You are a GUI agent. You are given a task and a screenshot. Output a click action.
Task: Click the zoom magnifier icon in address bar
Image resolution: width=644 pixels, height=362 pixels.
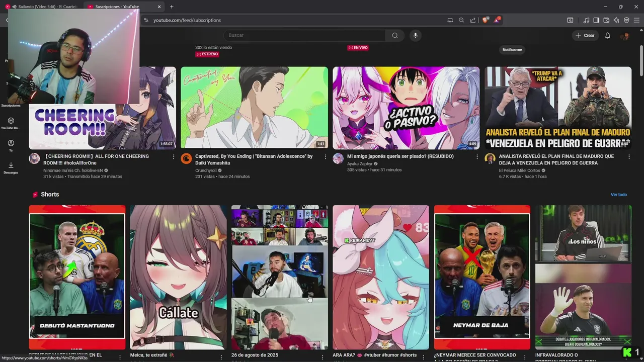pyautogui.click(x=461, y=20)
